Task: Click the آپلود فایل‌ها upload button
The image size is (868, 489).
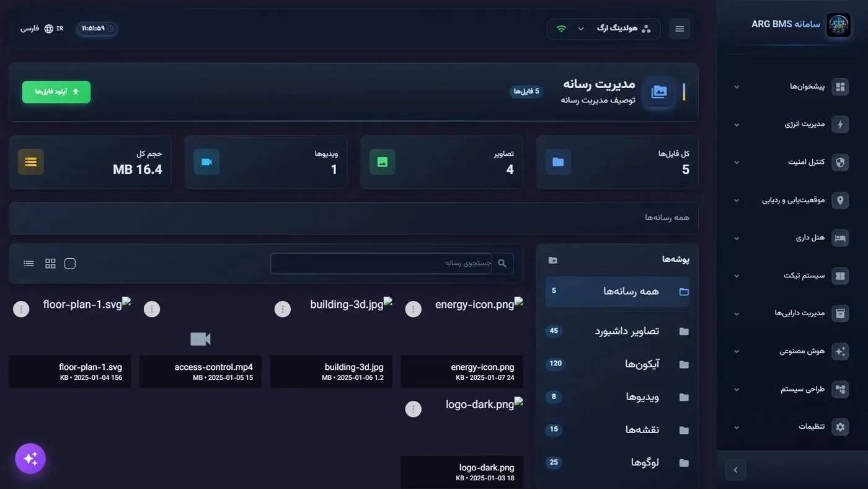Action: click(56, 92)
